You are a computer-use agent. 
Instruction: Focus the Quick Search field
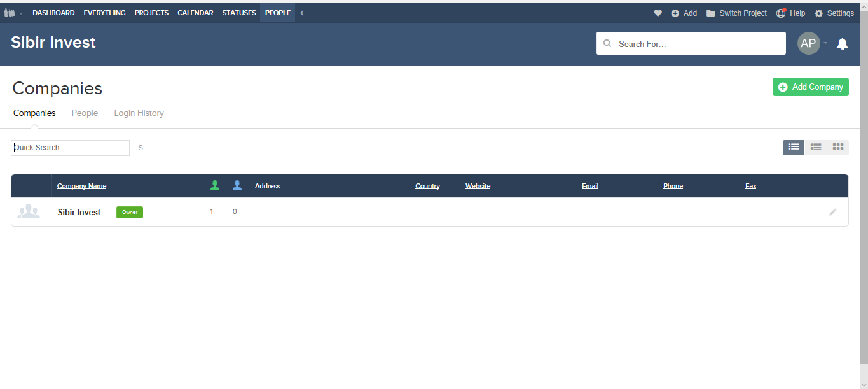(70, 148)
